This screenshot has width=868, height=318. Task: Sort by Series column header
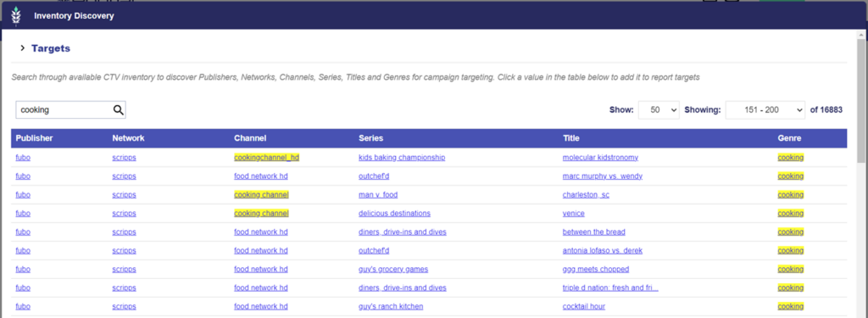(371, 138)
